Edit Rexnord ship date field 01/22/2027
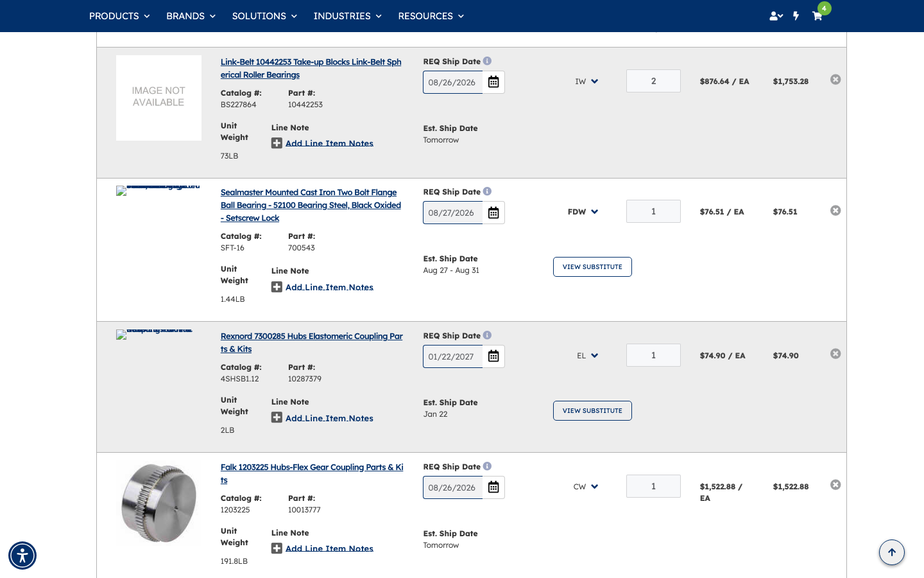Viewport: 924px width, 578px height. coord(453,356)
